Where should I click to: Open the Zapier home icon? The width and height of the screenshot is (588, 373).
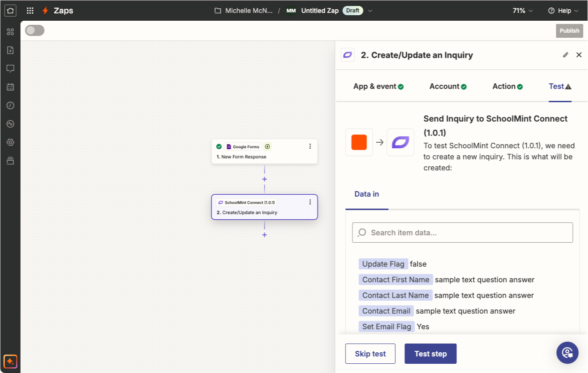10,10
